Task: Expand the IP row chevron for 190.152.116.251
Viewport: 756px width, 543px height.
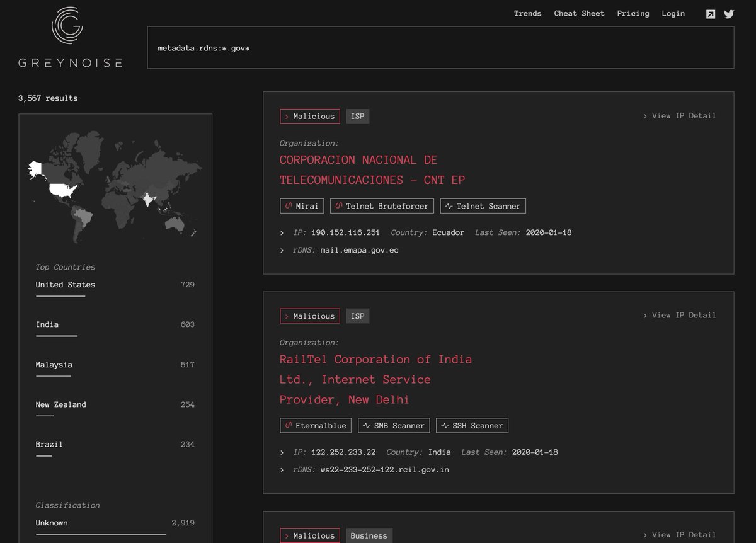Action: [x=282, y=233]
